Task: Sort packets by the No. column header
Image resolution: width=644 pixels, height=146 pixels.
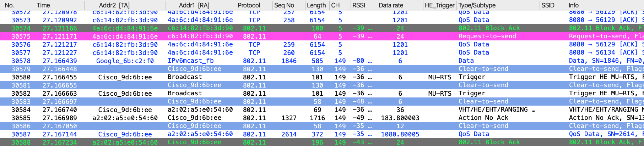Action: click(10, 5)
